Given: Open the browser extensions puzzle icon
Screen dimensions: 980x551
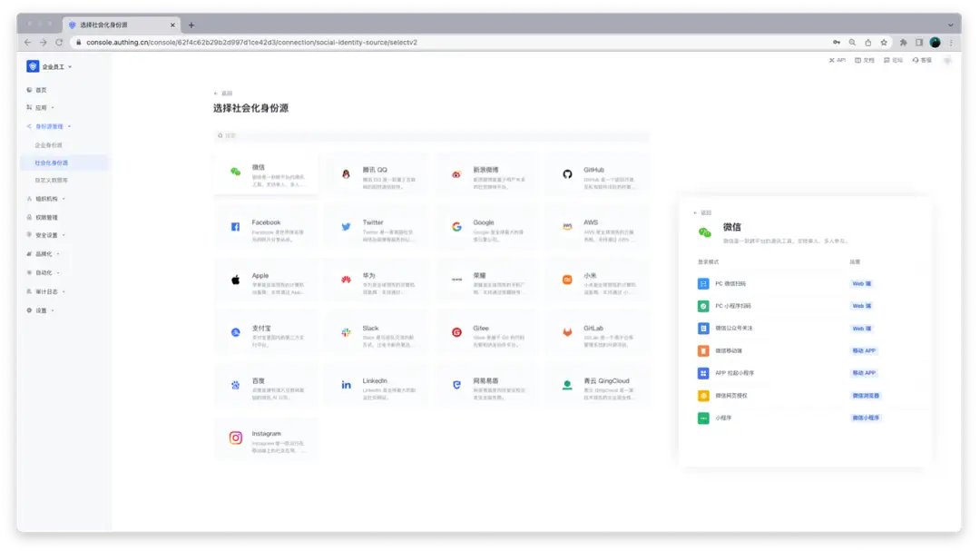Looking at the screenshot, I should [x=903, y=43].
